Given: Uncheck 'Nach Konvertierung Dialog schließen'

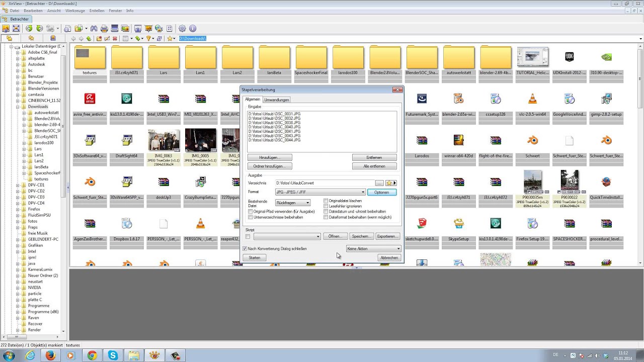Looking at the screenshot, I should point(245,249).
